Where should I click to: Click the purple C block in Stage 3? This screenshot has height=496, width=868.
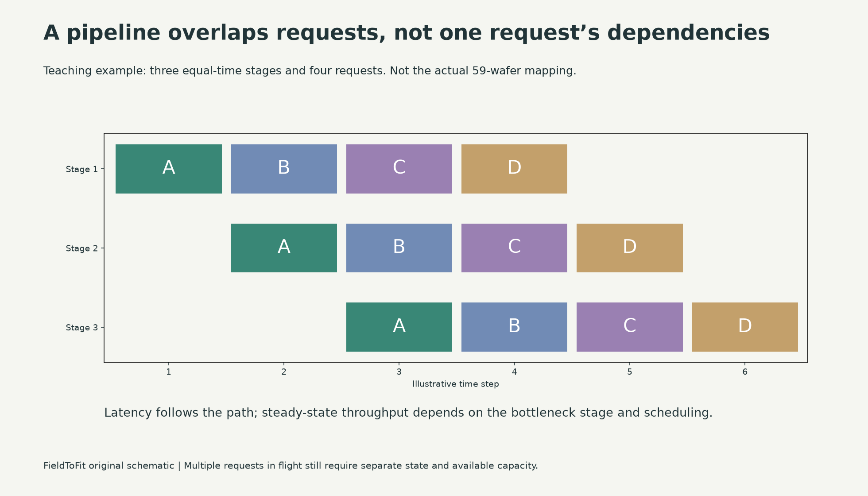pyautogui.click(x=630, y=327)
